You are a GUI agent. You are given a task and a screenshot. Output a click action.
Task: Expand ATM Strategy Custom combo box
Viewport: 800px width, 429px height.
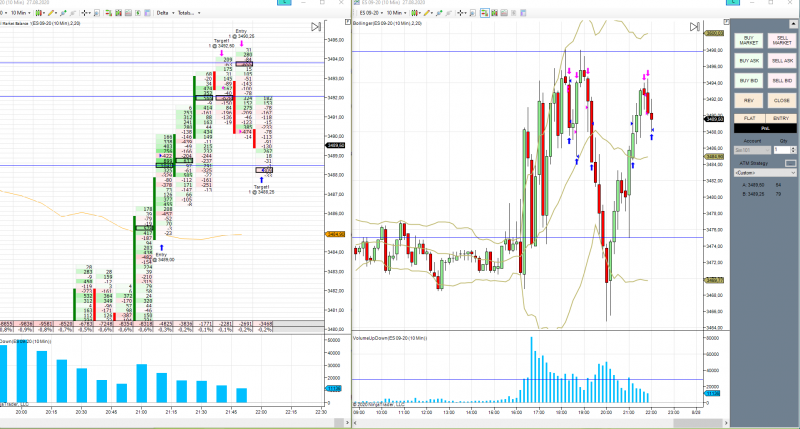[764, 173]
